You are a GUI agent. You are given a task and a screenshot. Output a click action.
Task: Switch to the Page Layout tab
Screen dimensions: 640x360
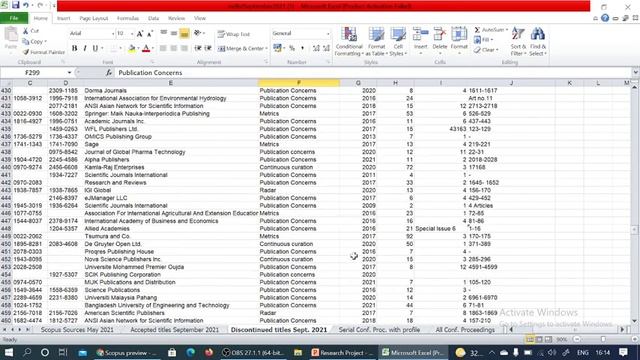93,18
